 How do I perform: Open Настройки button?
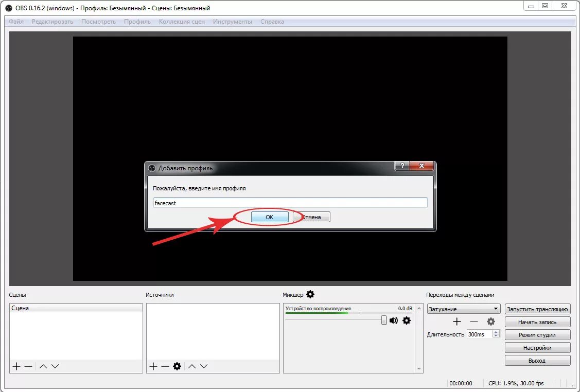pyautogui.click(x=537, y=348)
